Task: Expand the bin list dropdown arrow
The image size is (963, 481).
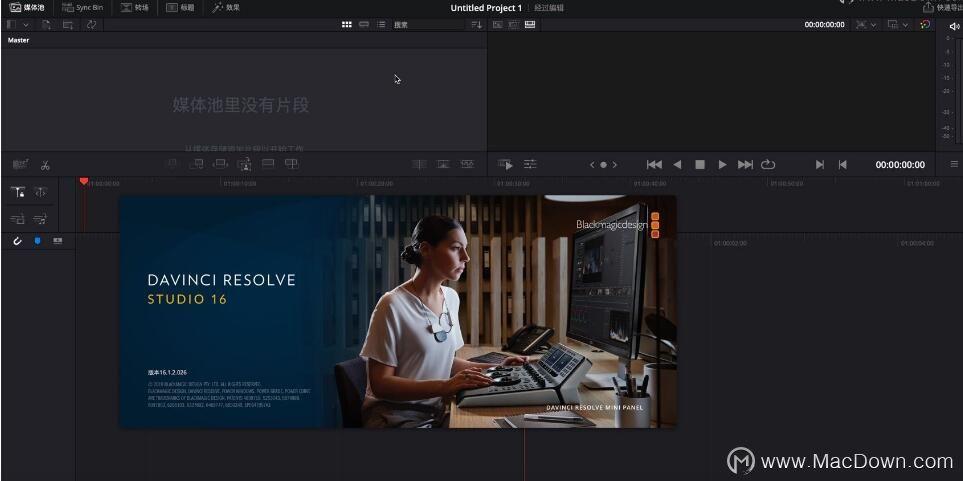Action: point(26,25)
